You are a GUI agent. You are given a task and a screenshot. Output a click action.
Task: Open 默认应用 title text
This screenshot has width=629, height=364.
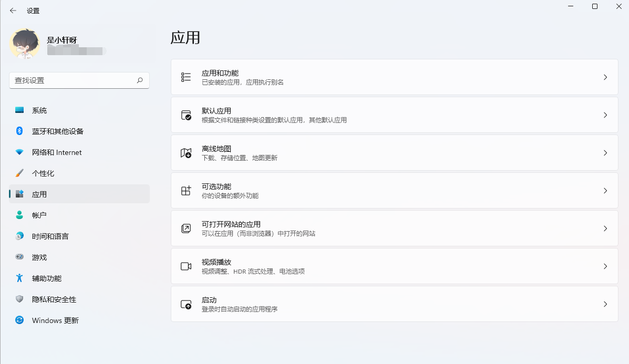216,111
